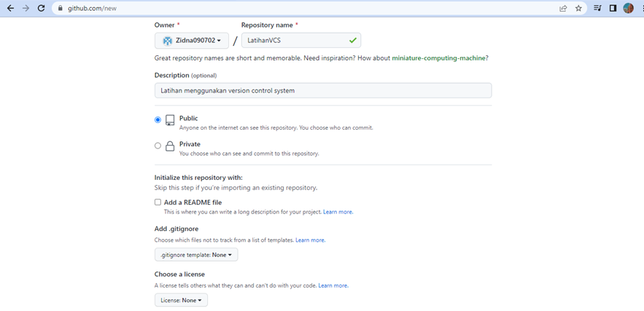The width and height of the screenshot is (644, 311).
Task: Click the browser forward arrow
Action: click(x=26, y=8)
